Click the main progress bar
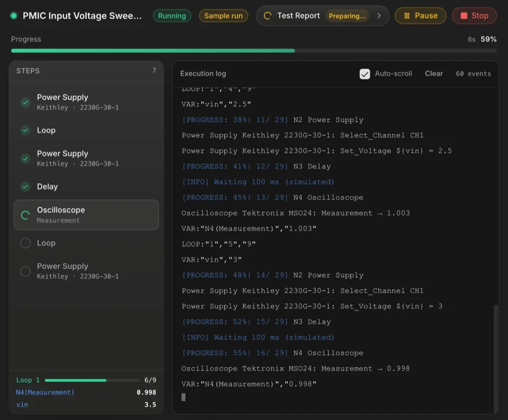Viewport: 508px width, 420px height. pyautogui.click(x=254, y=51)
